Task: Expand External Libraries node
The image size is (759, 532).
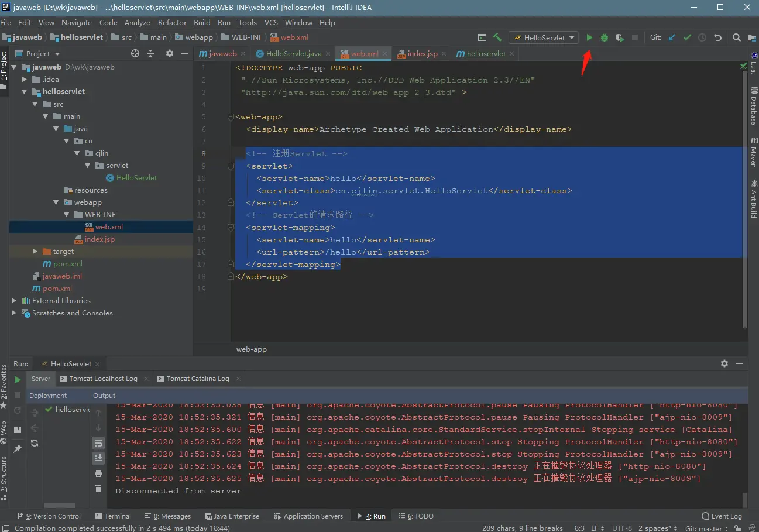Action: pos(14,301)
